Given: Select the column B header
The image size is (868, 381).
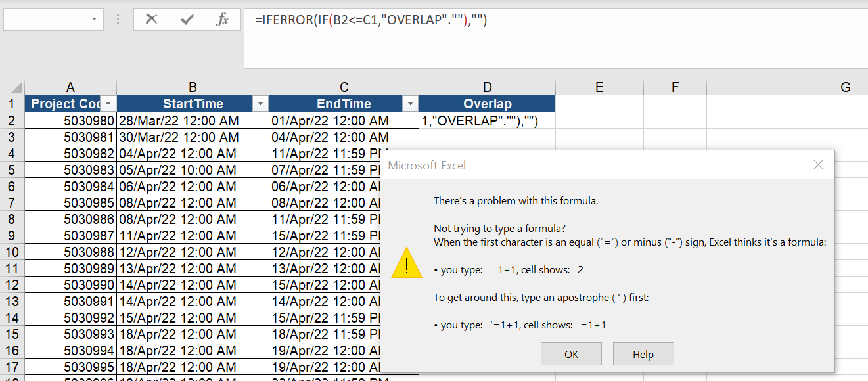Looking at the screenshot, I should [x=193, y=87].
